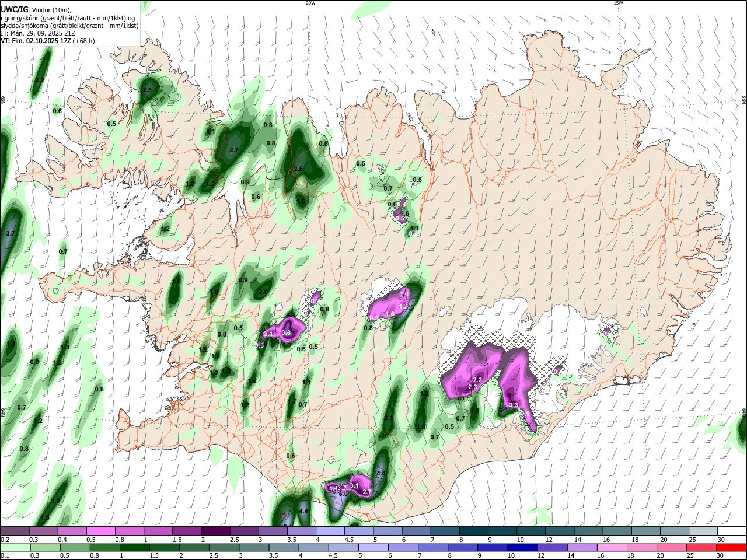Image resolution: width=747 pixels, height=560 pixels.
Task: Click the crimson 25–30 lower legend swatch
Action: tap(702, 548)
